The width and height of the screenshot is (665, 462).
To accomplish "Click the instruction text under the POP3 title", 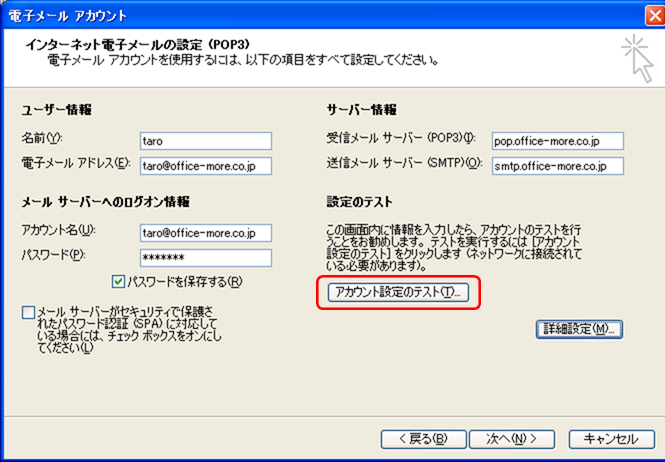I will [243, 60].
